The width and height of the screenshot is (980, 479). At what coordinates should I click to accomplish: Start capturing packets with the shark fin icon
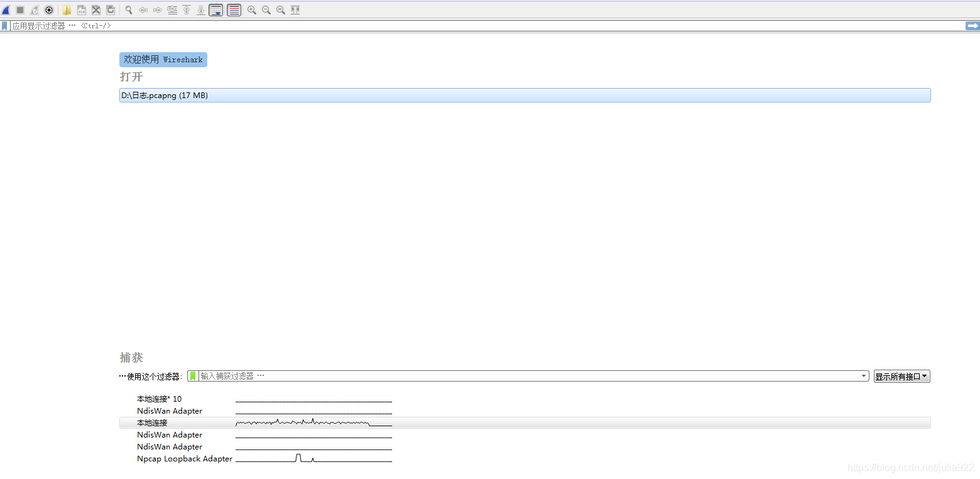pyautogui.click(x=6, y=10)
